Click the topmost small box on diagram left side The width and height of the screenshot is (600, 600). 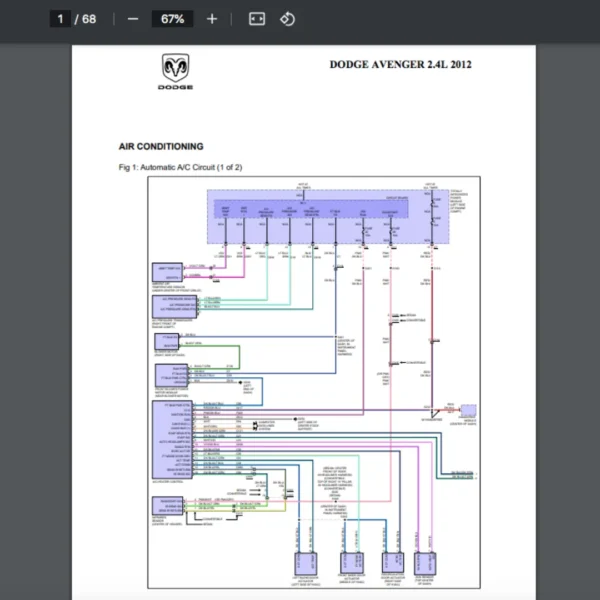click(166, 273)
